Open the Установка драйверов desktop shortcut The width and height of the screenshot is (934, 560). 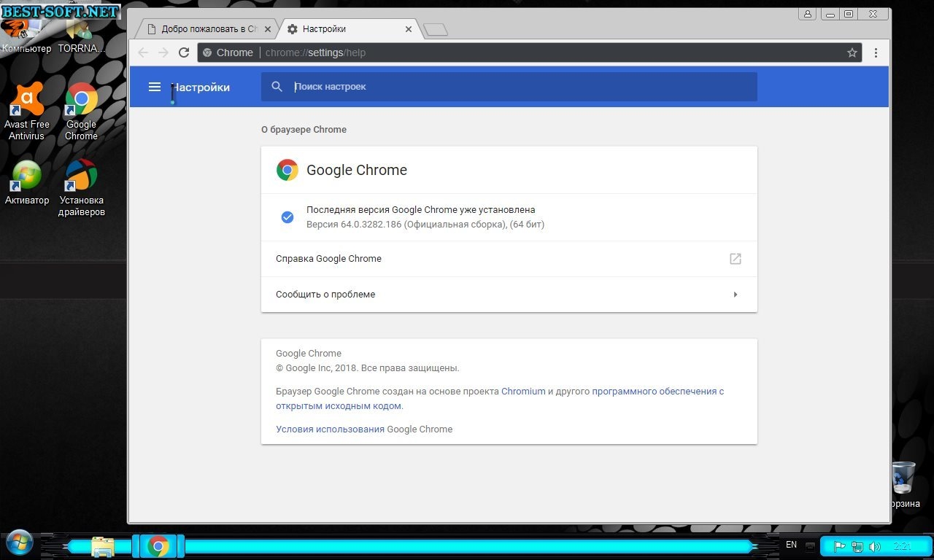82,188
